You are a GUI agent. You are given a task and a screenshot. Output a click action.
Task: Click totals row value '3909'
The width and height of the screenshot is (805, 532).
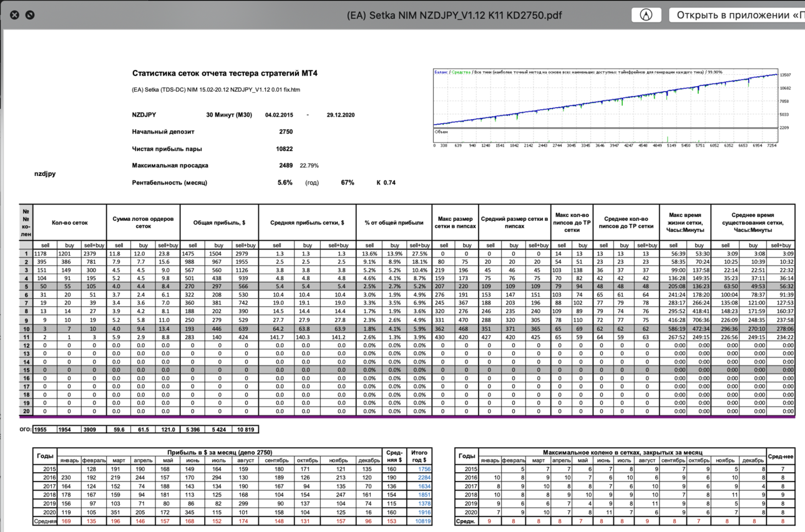(x=94, y=430)
